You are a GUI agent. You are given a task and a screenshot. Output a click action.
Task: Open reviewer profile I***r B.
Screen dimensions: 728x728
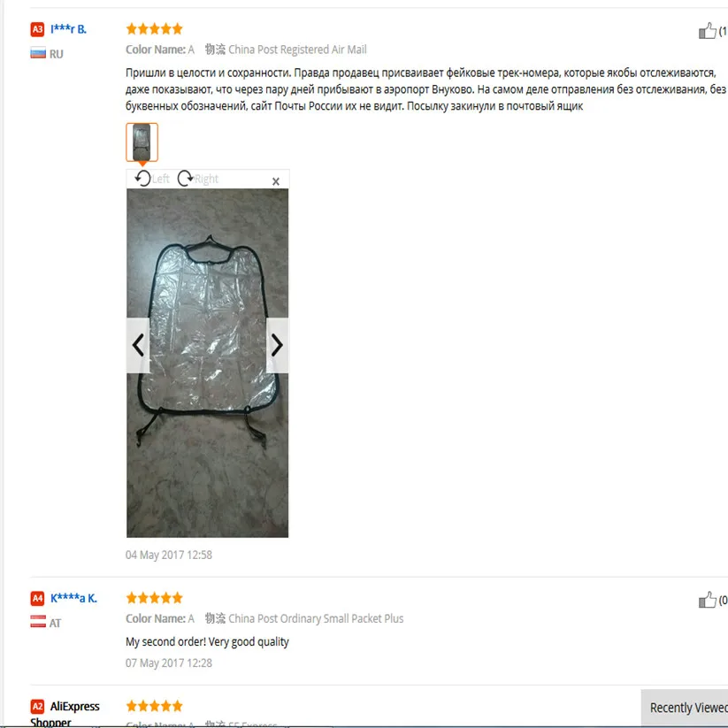(x=68, y=29)
